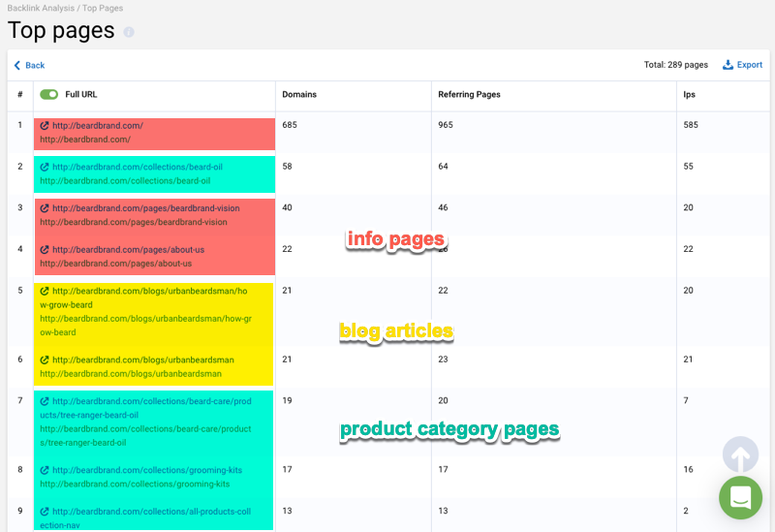Open the green chat widget
Viewport: 775px width, 532px height.
click(740, 497)
